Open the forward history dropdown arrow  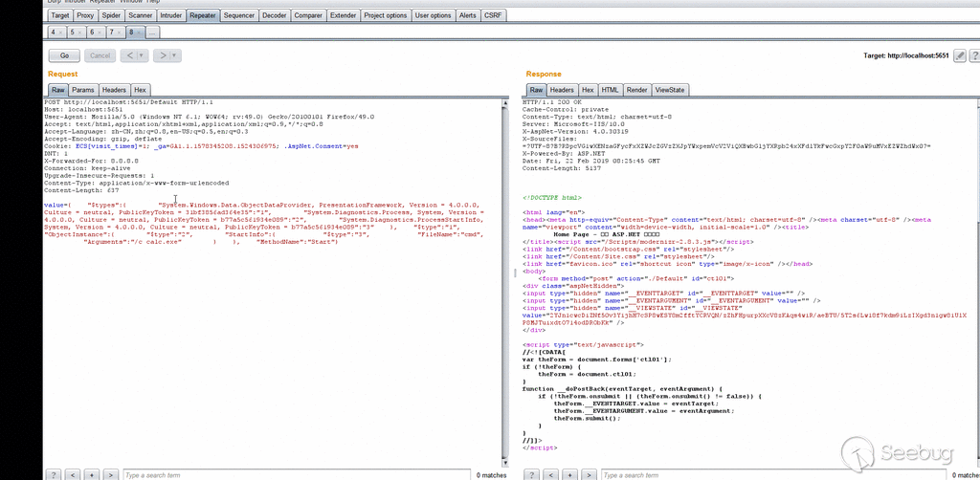[174, 56]
